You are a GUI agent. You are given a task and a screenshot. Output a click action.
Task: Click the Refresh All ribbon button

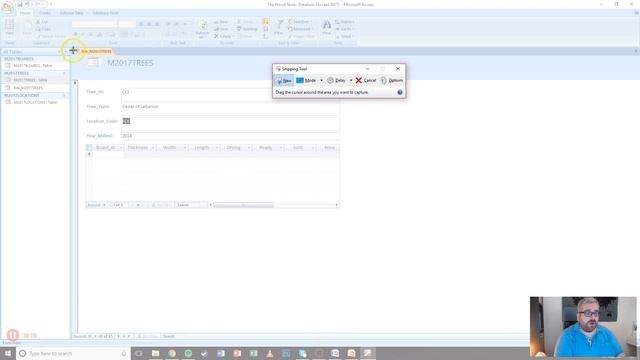(x=202, y=29)
